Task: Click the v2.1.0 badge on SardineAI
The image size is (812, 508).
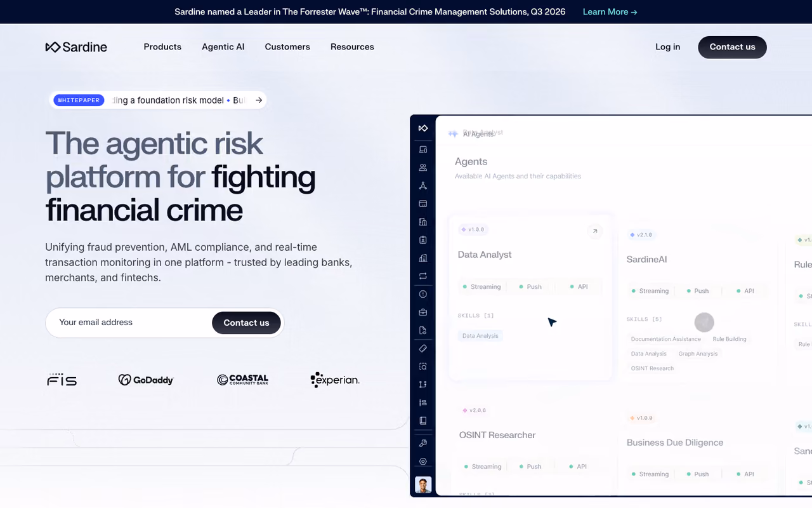Action: [x=641, y=235]
